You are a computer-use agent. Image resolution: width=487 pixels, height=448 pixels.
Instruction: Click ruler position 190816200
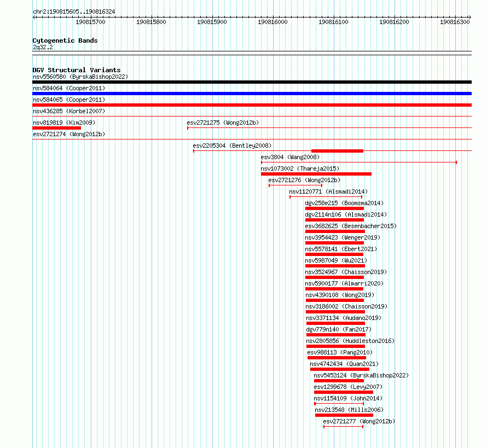pos(394,22)
